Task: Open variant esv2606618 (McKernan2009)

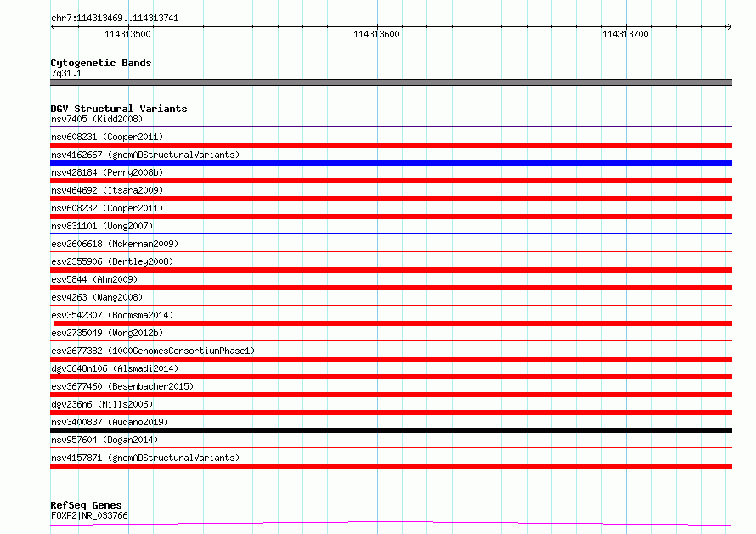Action: 115,244
